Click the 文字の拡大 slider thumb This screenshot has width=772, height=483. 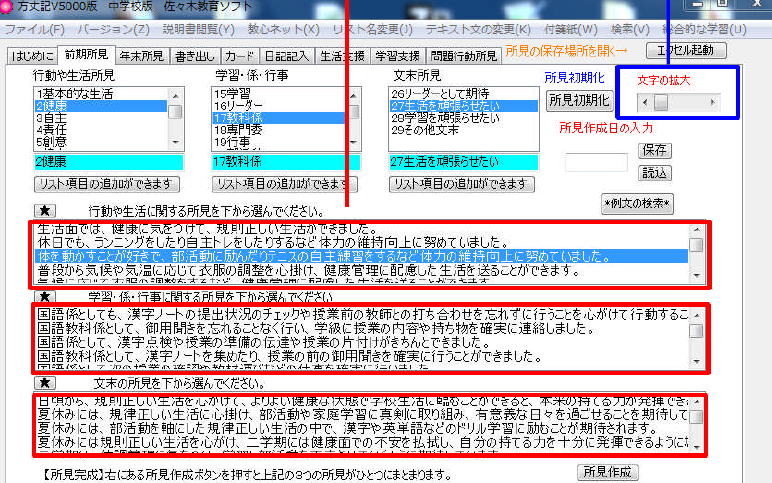coord(661,102)
